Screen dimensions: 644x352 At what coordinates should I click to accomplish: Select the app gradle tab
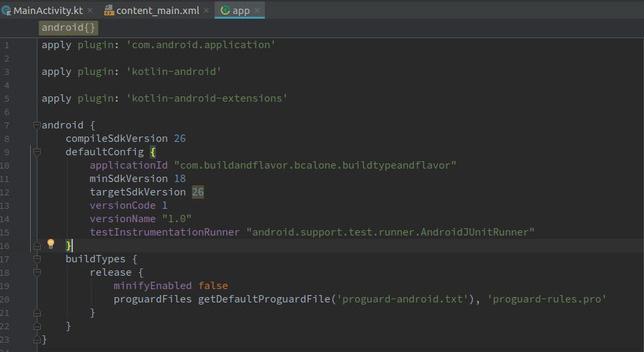click(x=241, y=10)
